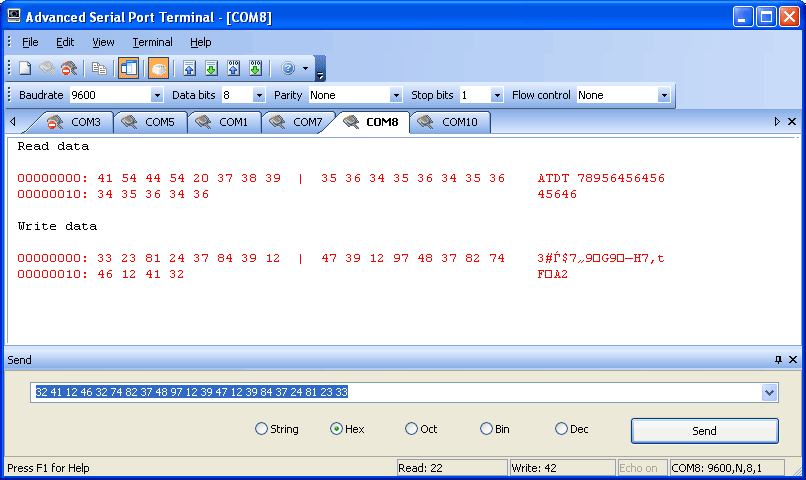Click the Copy icon in the toolbar
The width and height of the screenshot is (806, 480).
(x=99, y=68)
